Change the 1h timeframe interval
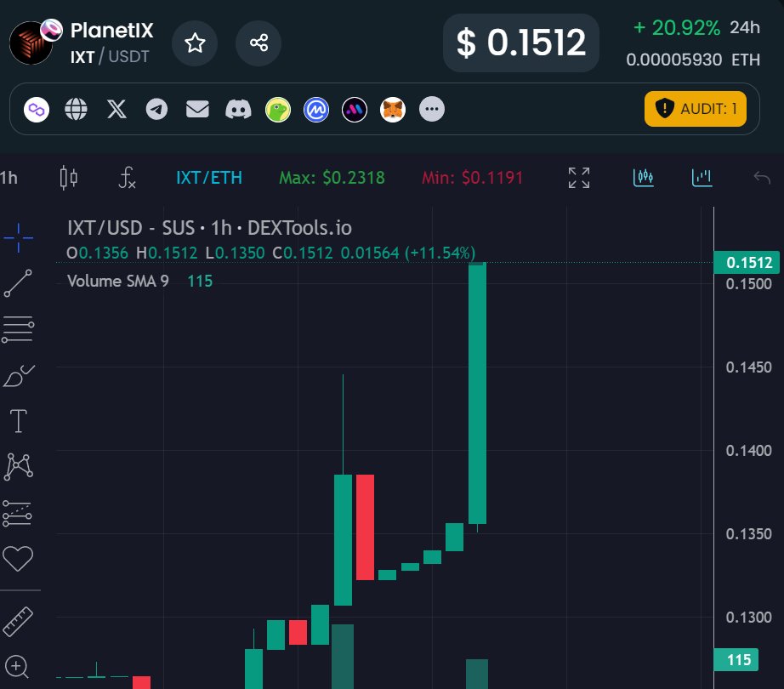The image size is (784, 689). point(9,178)
